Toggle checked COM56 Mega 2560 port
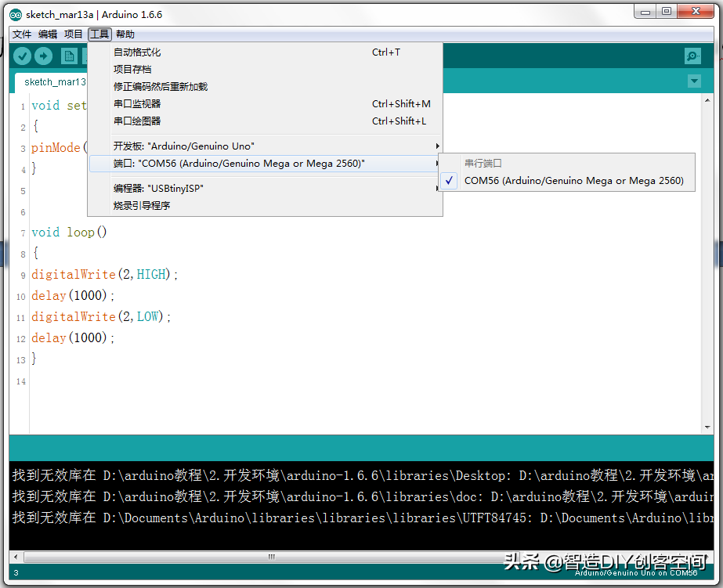This screenshot has width=723, height=588. [566, 181]
